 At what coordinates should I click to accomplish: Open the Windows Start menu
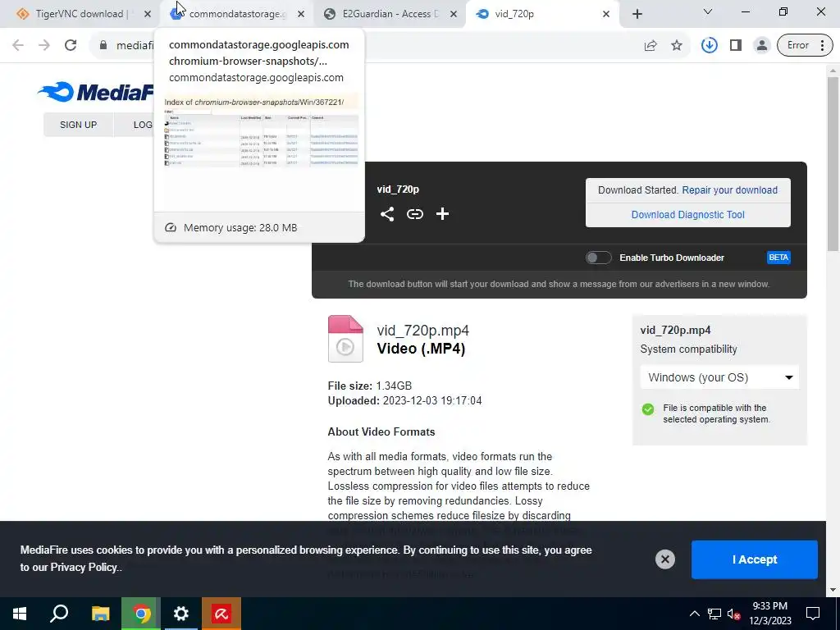(x=20, y=614)
